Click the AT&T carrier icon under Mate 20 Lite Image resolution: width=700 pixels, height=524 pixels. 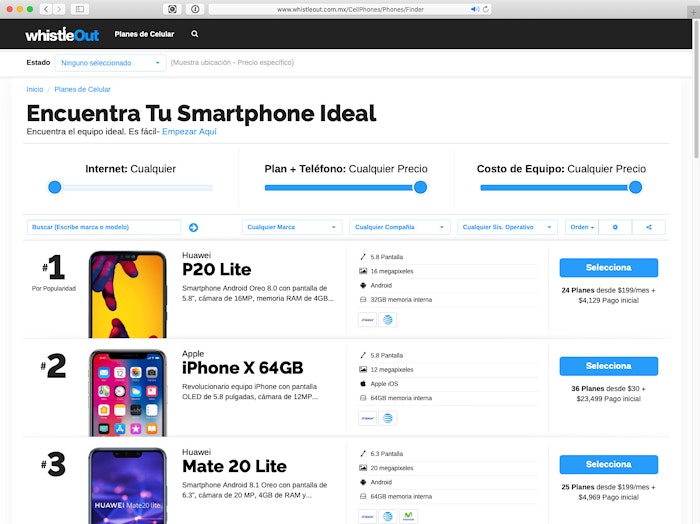[388, 516]
